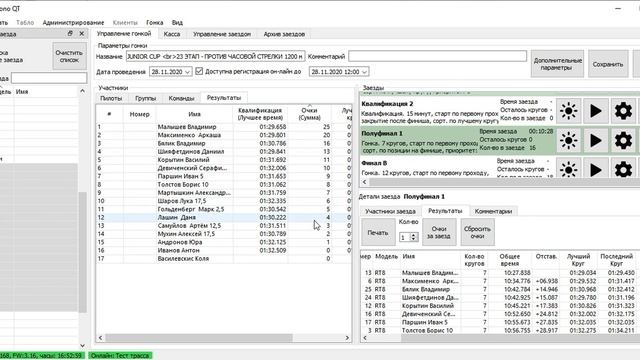640x360 pixels.
Task: Open the Архив заездов tab
Action: pyautogui.click(x=284, y=34)
